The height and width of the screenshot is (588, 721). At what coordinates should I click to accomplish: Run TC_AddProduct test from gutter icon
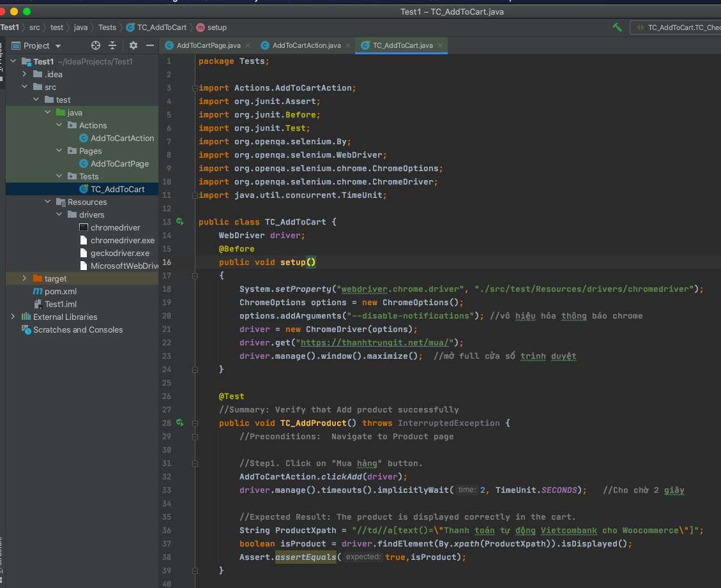(180, 423)
